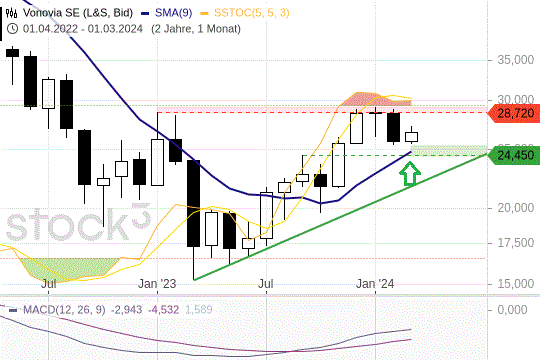Click the purple MACD legend color marker
The width and height of the screenshot is (540, 360).
pyautogui.click(x=13, y=310)
